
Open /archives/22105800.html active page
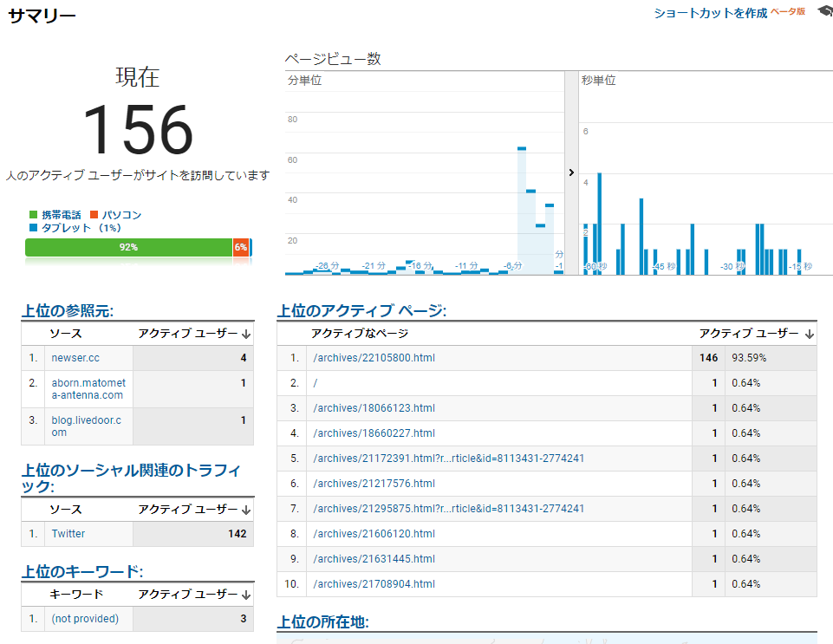[x=374, y=358]
